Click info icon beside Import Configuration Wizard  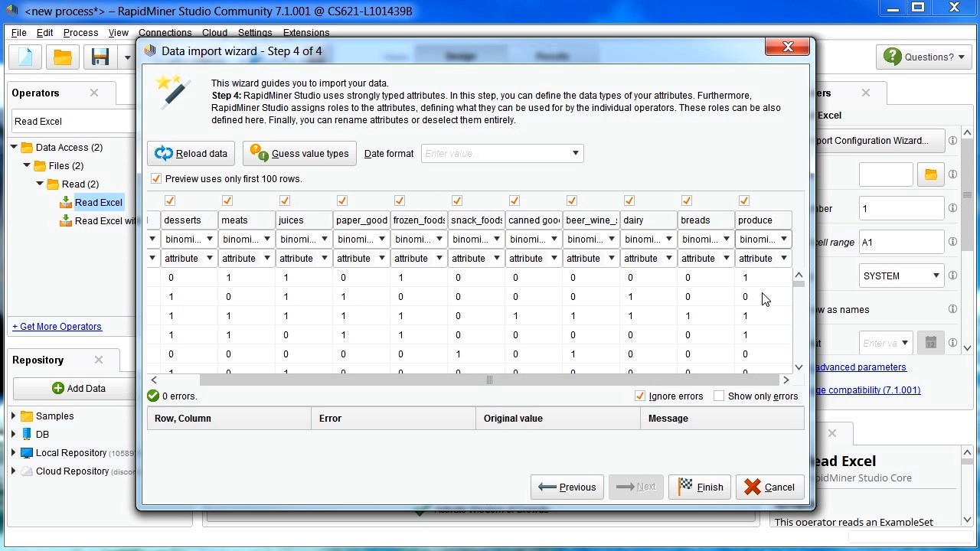(952, 141)
